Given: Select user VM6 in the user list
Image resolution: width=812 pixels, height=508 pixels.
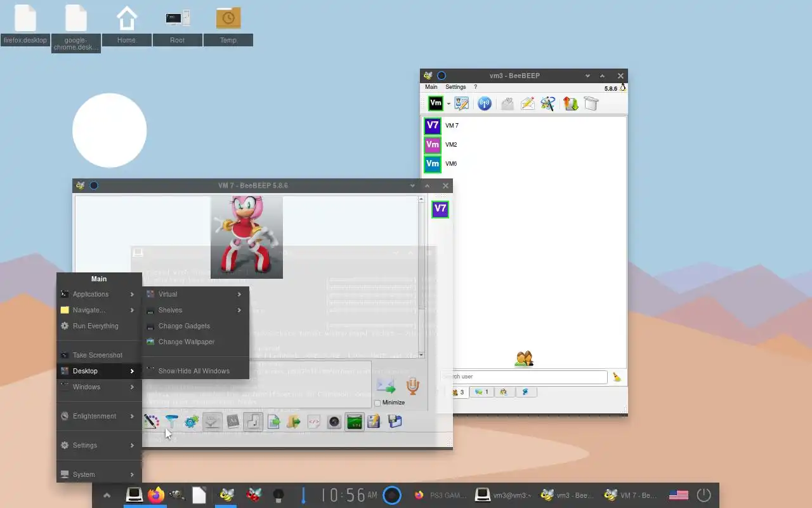Looking at the screenshot, I should (524, 164).
